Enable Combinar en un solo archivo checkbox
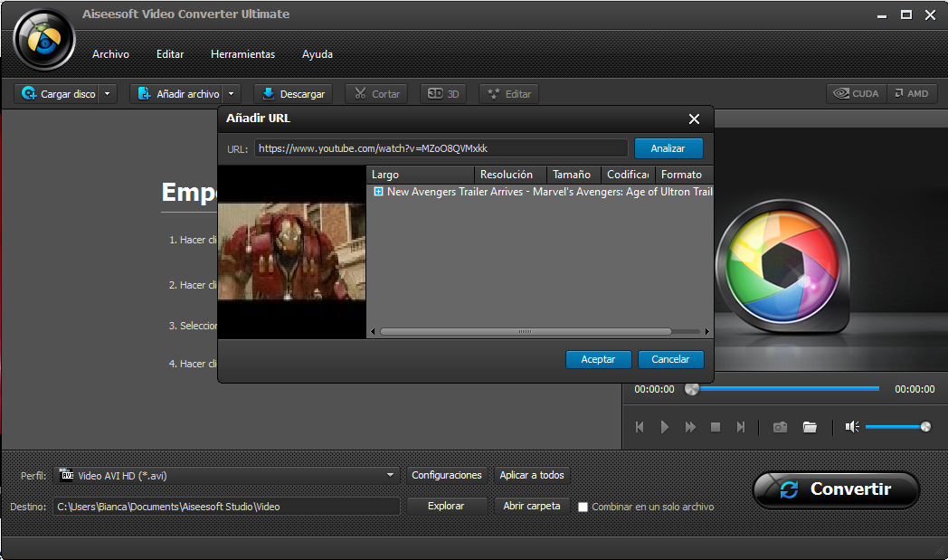This screenshot has width=948, height=560. (583, 507)
